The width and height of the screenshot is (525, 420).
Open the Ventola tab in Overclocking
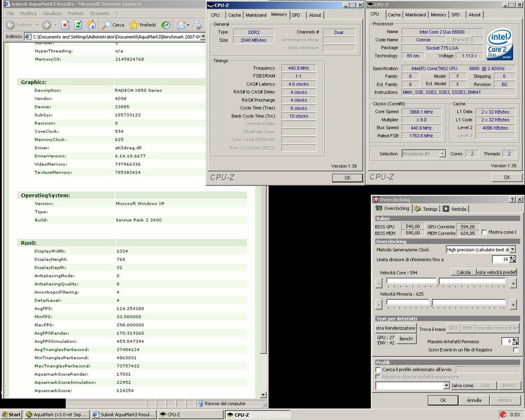tap(454, 209)
